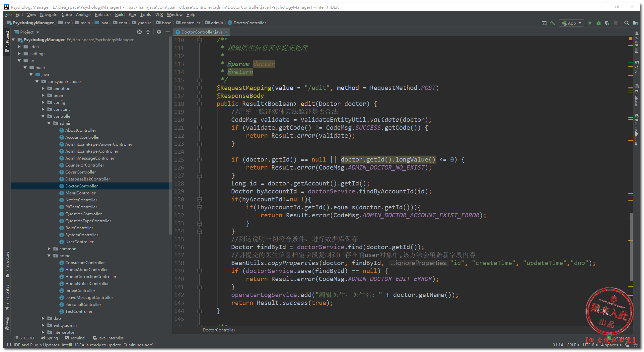Image resolution: width=644 pixels, height=352 pixels.
Task: Collapse all in Project panel
Action: pos(148,32)
